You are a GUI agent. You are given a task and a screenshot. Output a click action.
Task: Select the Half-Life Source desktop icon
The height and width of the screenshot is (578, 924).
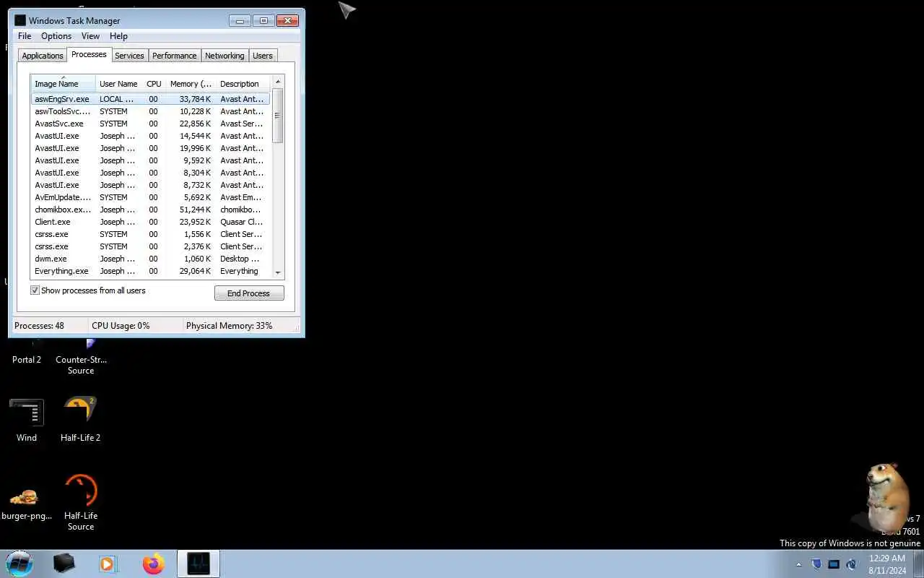(81, 502)
